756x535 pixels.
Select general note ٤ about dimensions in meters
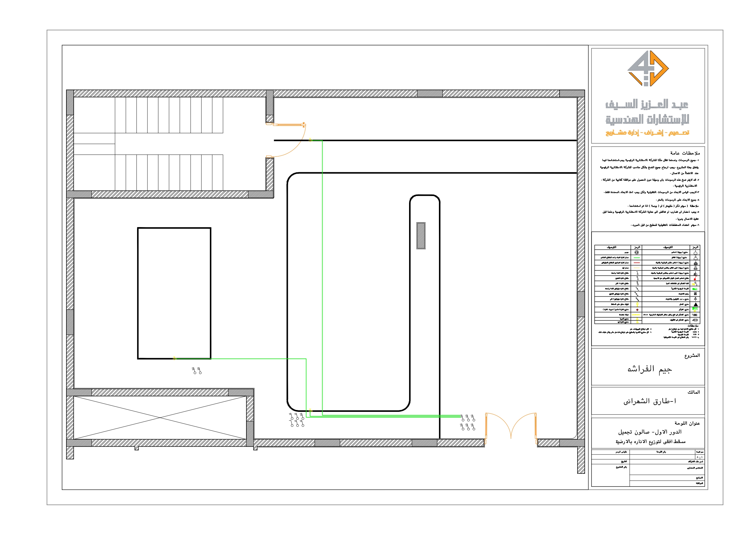point(678,200)
